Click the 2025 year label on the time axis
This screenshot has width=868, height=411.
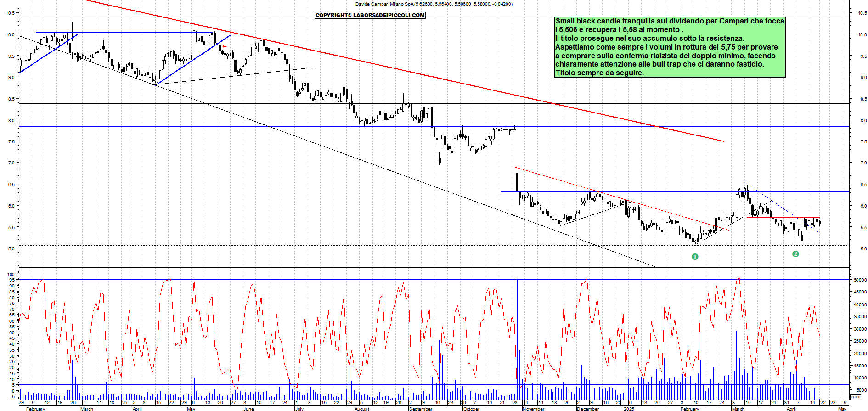(629, 409)
